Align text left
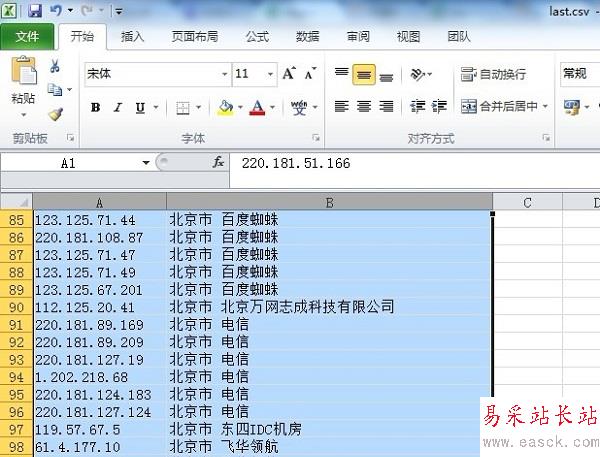The height and width of the screenshot is (457, 600). (341, 106)
